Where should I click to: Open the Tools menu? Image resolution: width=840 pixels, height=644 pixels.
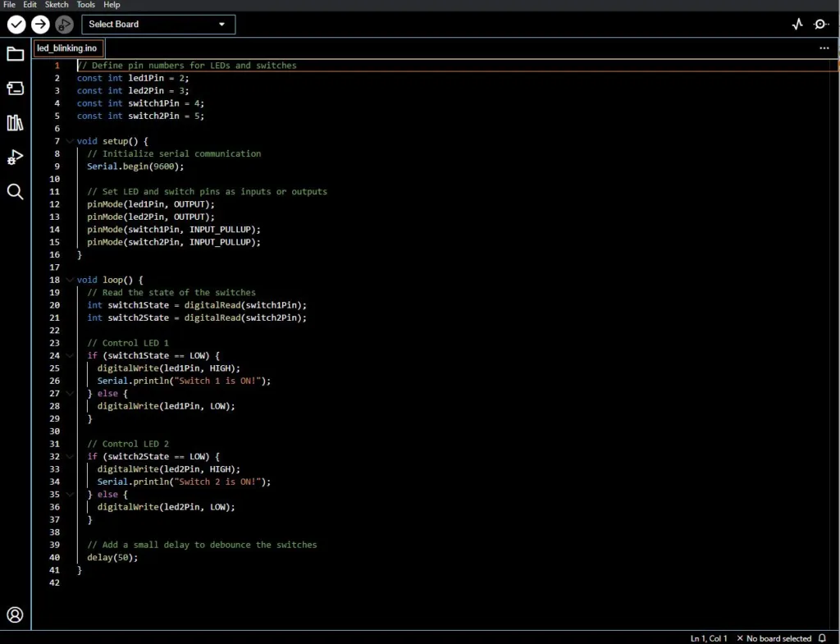pos(85,4)
